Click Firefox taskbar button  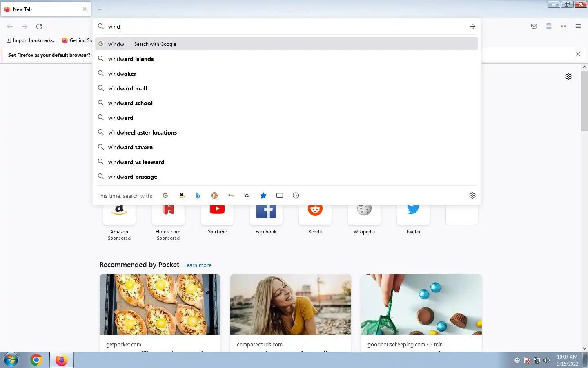click(x=62, y=360)
